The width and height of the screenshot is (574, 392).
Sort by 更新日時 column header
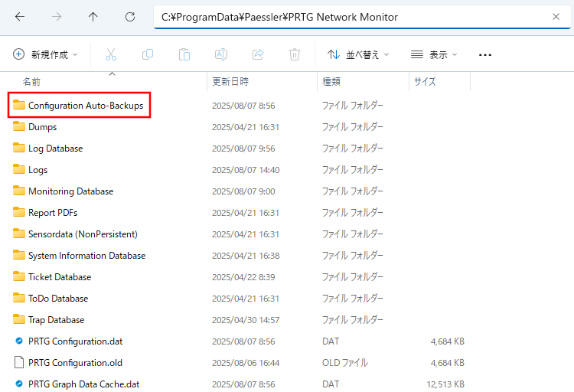[x=230, y=81]
